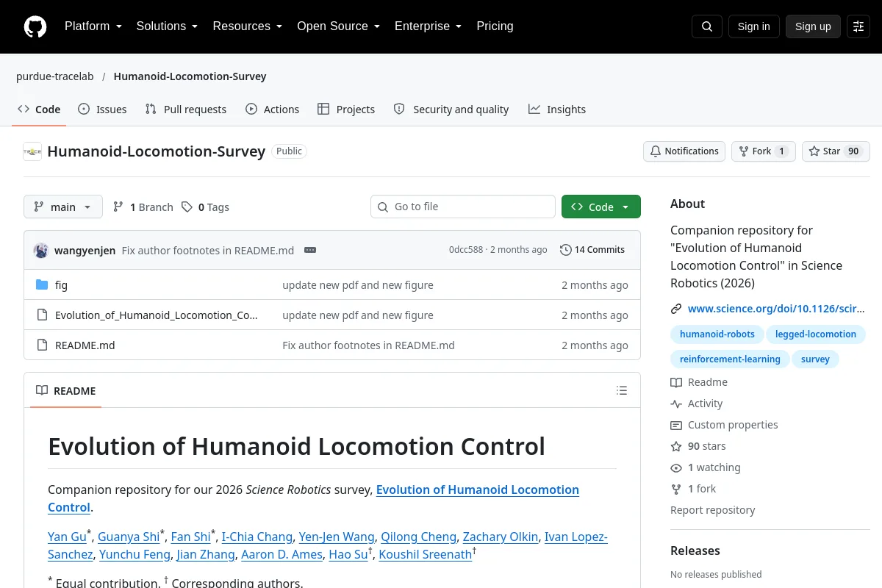View the 0 Tags link

[206, 207]
